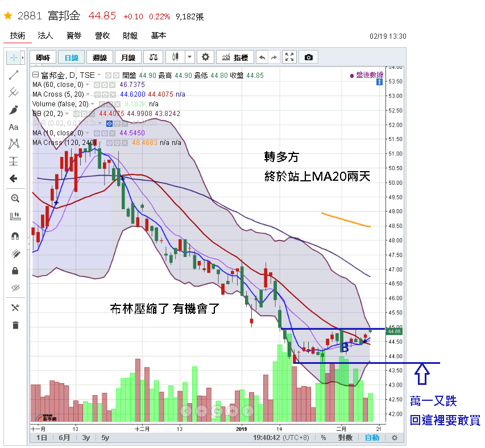Image resolution: width=485 pixels, height=448 pixels.
Task: Switch to 週線 weekly chart
Action: 100,57
